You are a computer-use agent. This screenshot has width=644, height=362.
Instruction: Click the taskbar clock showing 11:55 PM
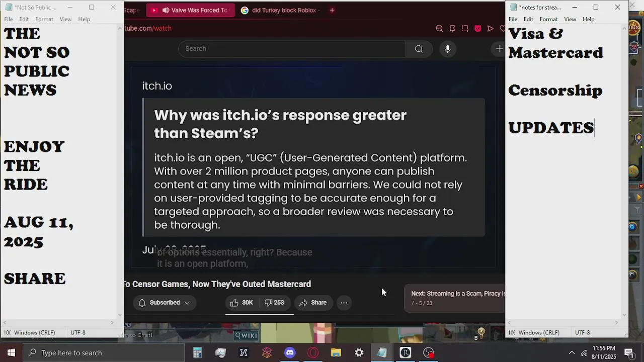(604, 352)
